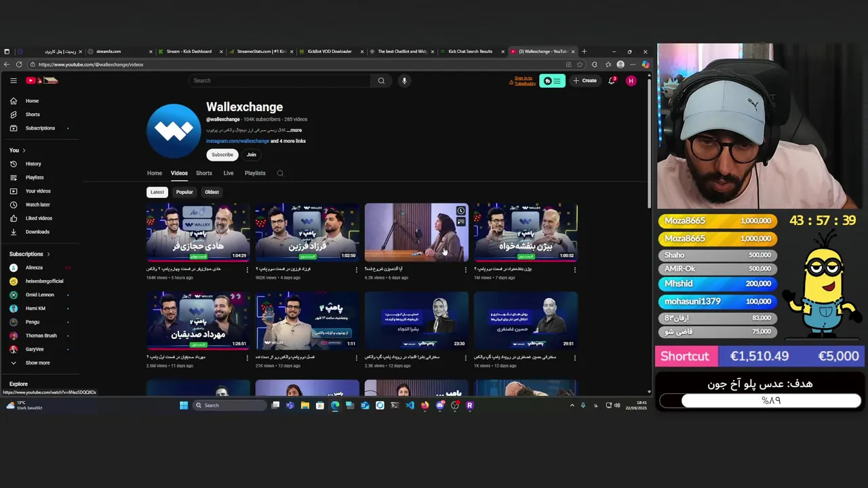Click the page vertical scrollbar
This screenshot has width=868, height=488.
tap(649, 142)
